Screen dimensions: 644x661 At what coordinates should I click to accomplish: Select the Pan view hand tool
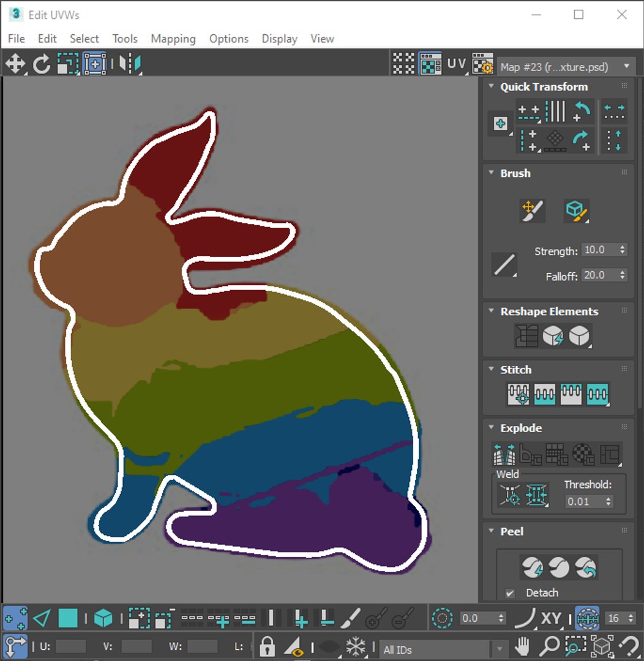522,646
